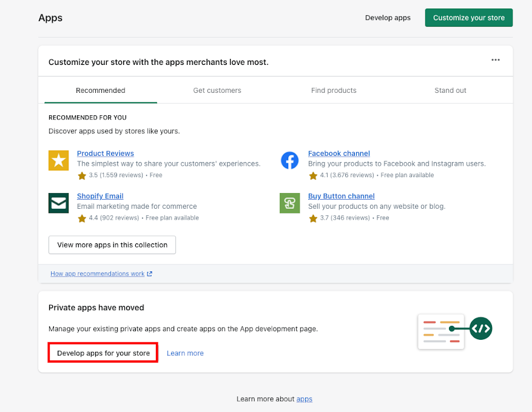
Task: Switch to the Stand out tab
Action: pyautogui.click(x=450, y=90)
